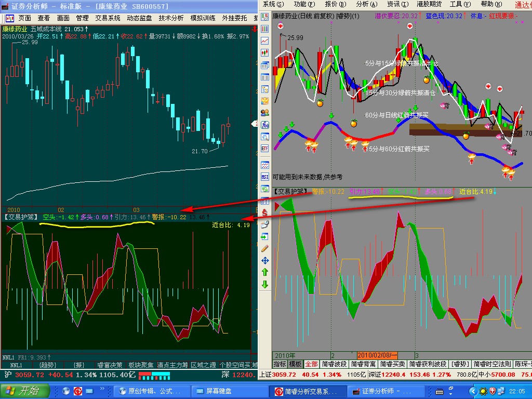Viewport: 532px width, 399px height.
Task: Open 系统(S) menu in right window
Action: tap(273, 4)
